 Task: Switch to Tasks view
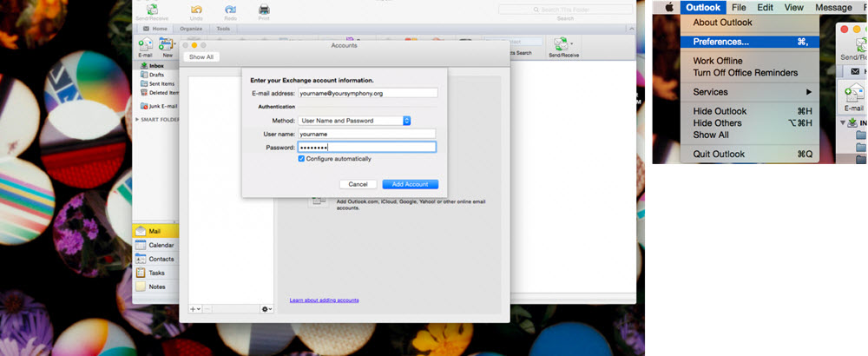(x=155, y=273)
